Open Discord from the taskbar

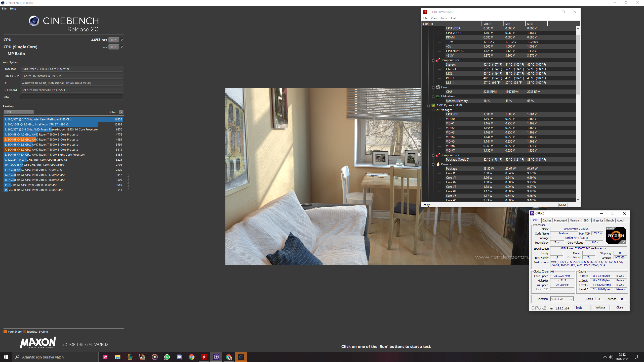[x=179, y=357]
